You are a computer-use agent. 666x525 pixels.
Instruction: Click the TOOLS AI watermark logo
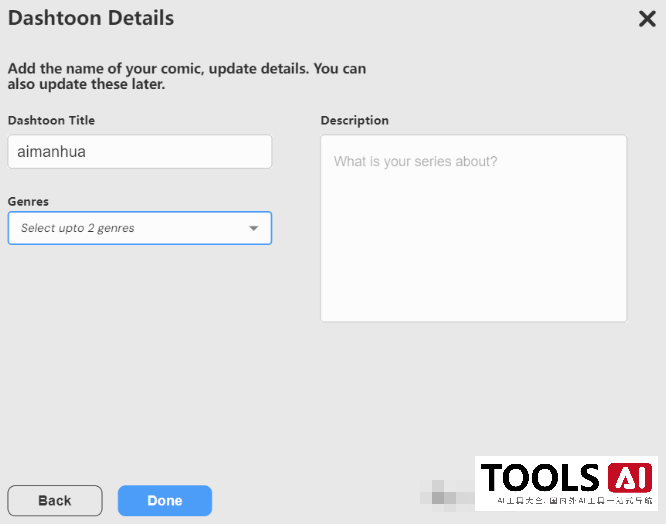[566, 484]
